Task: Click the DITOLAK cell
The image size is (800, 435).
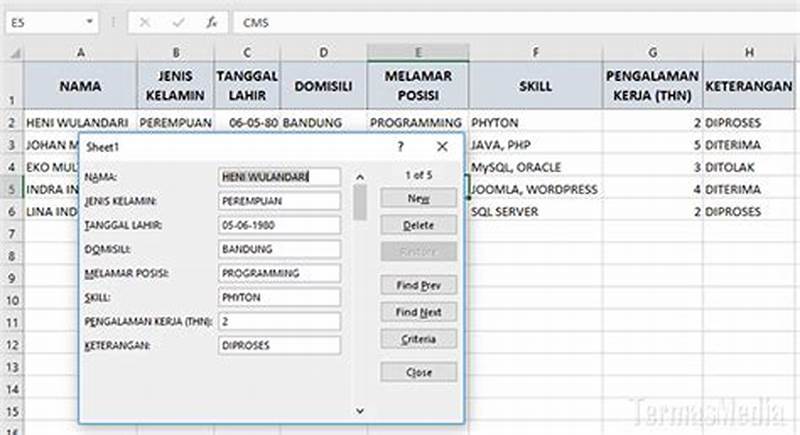Action: [749, 167]
